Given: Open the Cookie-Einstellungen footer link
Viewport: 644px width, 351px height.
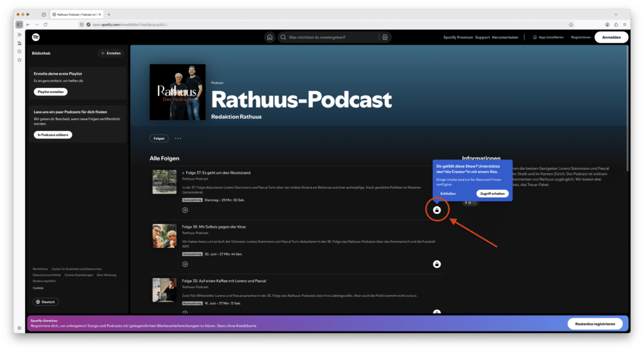Looking at the screenshot, I should pyautogui.click(x=79, y=275).
